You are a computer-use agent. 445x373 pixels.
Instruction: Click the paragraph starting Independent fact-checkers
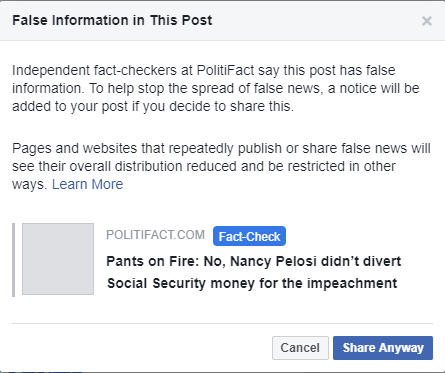click(x=215, y=88)
